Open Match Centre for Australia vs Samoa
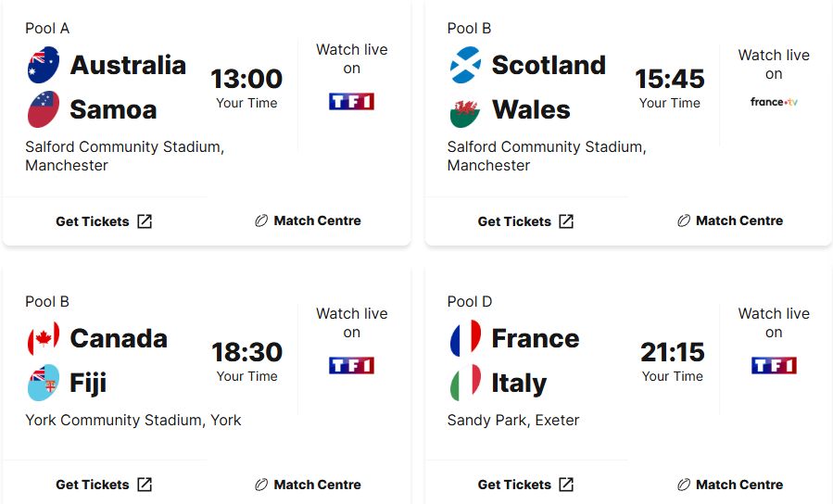833x504 pixels. [x=308, y=220]
